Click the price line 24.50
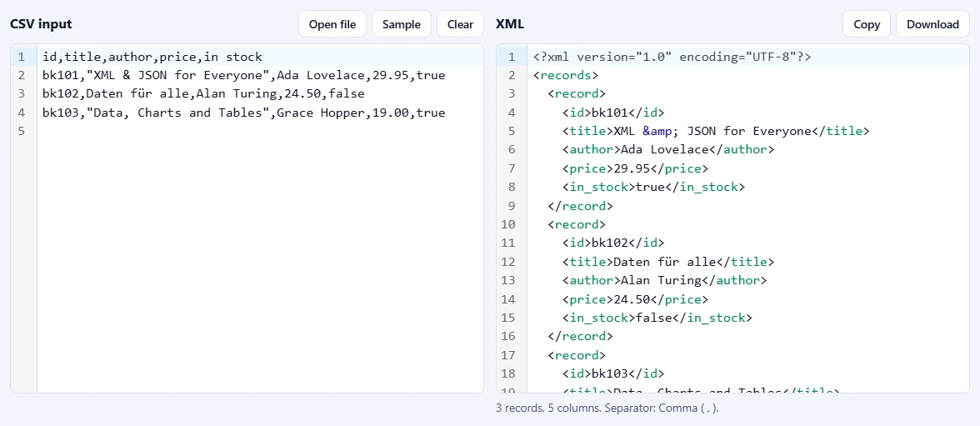Image resolution: width=980 pixels, height=426 pixels. click(x=635, y=299)
